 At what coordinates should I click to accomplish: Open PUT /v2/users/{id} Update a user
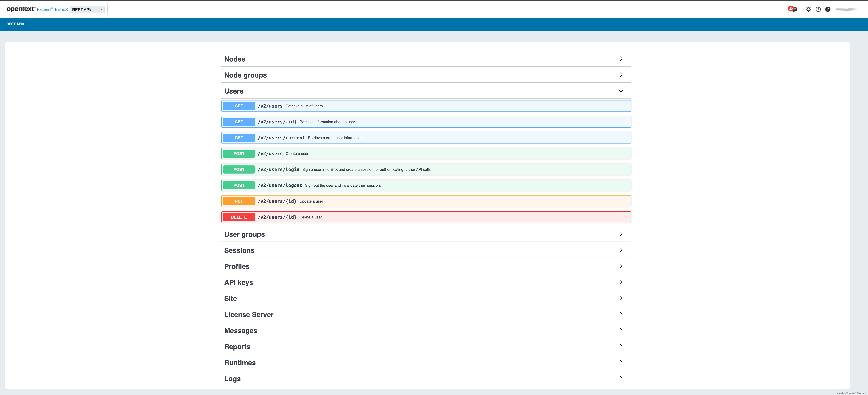point(426,201)
